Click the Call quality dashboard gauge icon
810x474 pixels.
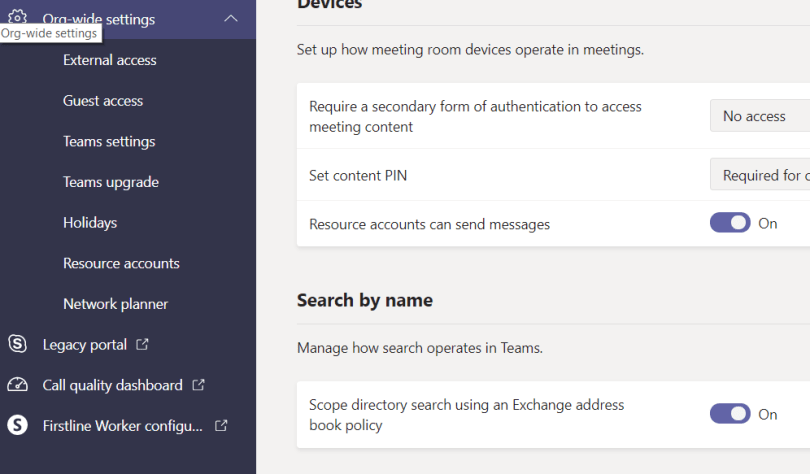17,385
